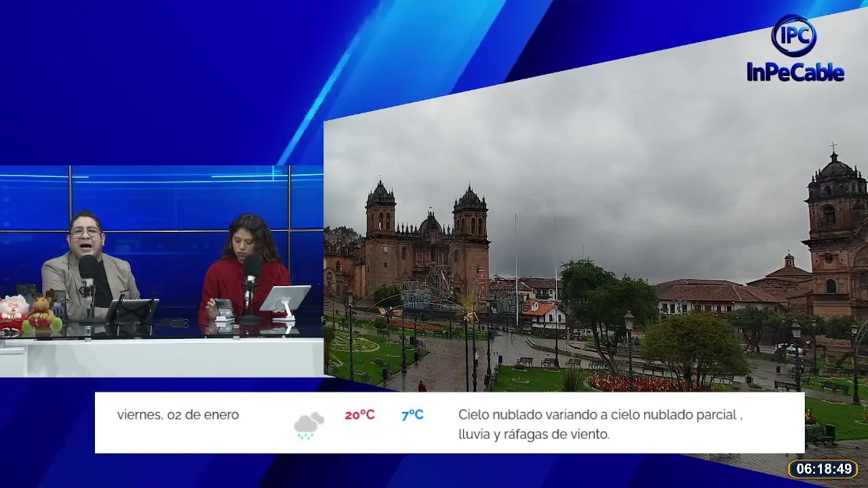The width and height of the screenshot is (868, 488).
Task: Click the studio camera video feed
Action: coord(161,271)
